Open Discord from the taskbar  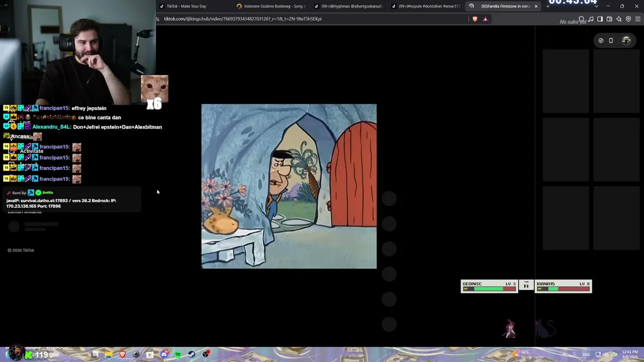164,354
